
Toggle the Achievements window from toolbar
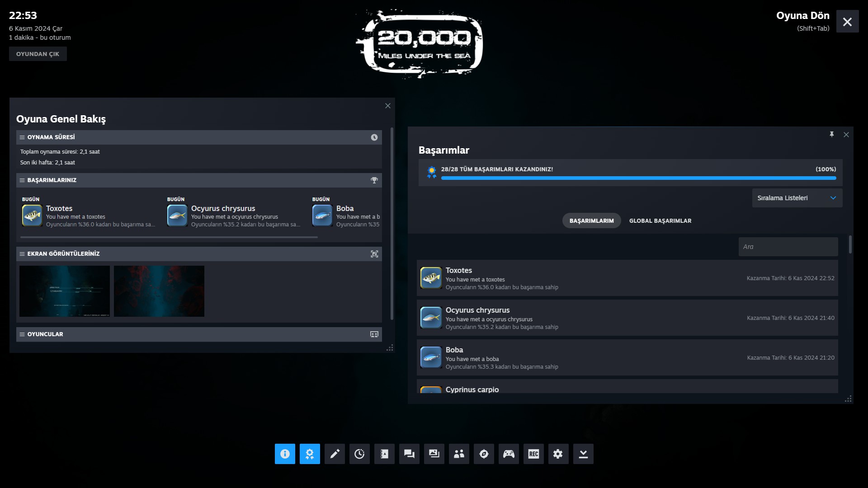pos(310,454)
